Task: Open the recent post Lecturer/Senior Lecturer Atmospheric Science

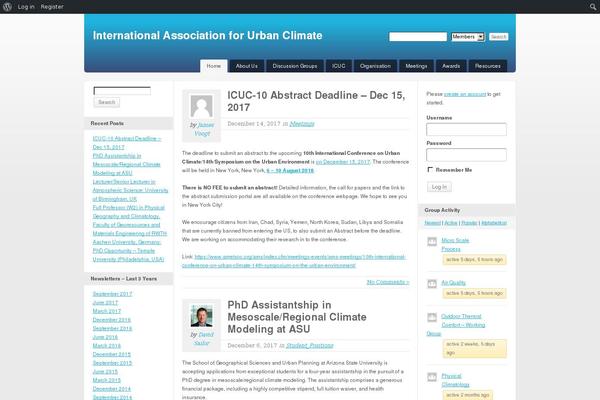Action: 130,190
